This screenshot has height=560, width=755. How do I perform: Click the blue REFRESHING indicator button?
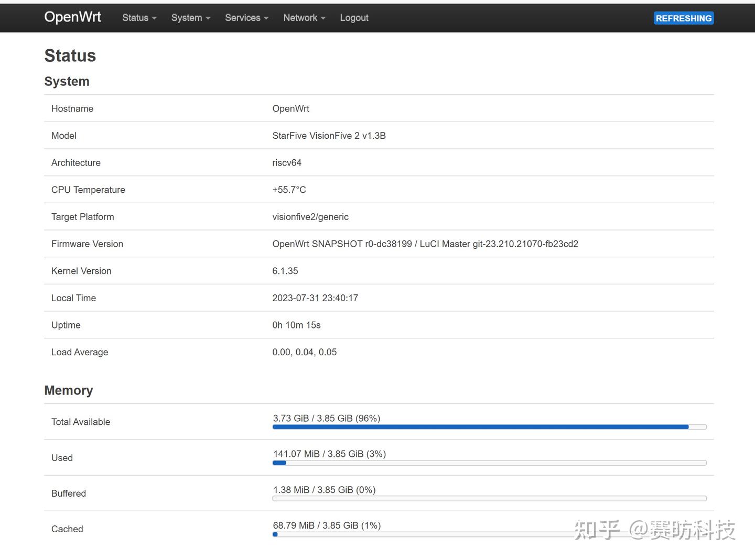[684, 18]
